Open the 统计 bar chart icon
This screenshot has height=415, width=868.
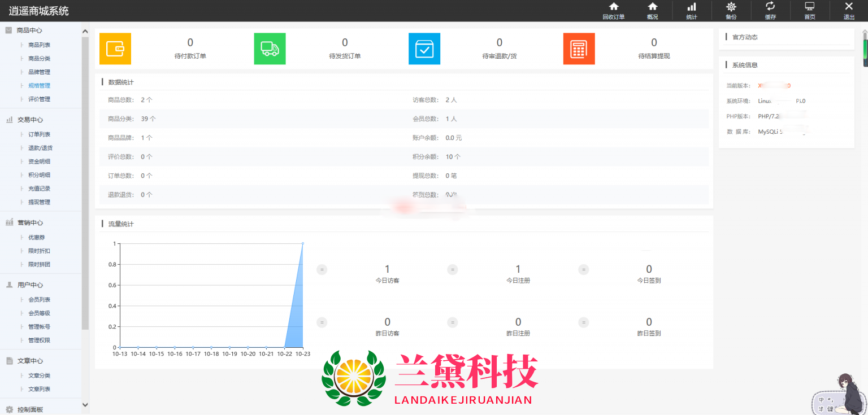(692, 7)
